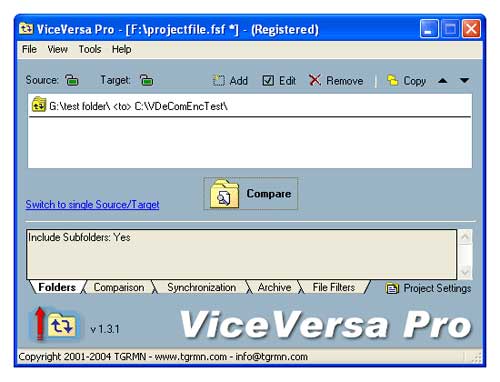500x382 pixels.
Task: Select the G:\test folder\ pair entry in the list
Action: (x=250, y=106)
